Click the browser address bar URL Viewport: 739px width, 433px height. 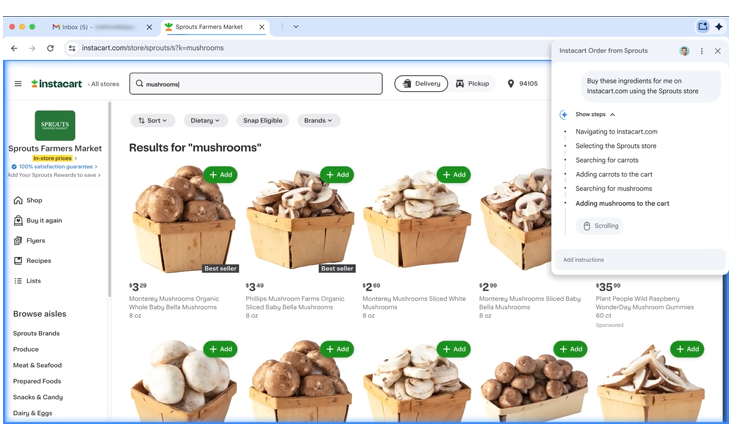coord(153,48)
